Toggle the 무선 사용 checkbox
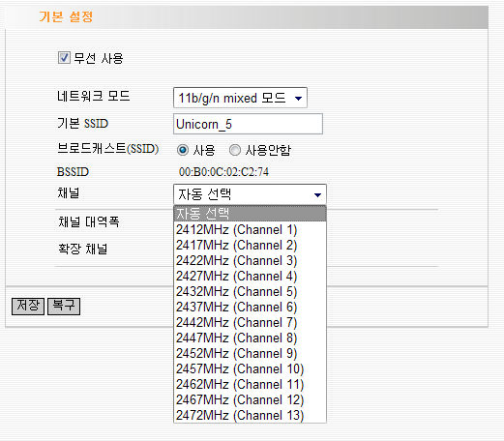 pyautogui.click(x=64, y=58)
